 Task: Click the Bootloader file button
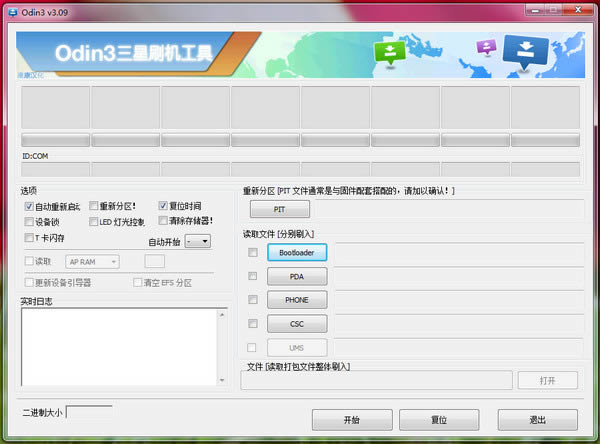(x=297, y=253)
